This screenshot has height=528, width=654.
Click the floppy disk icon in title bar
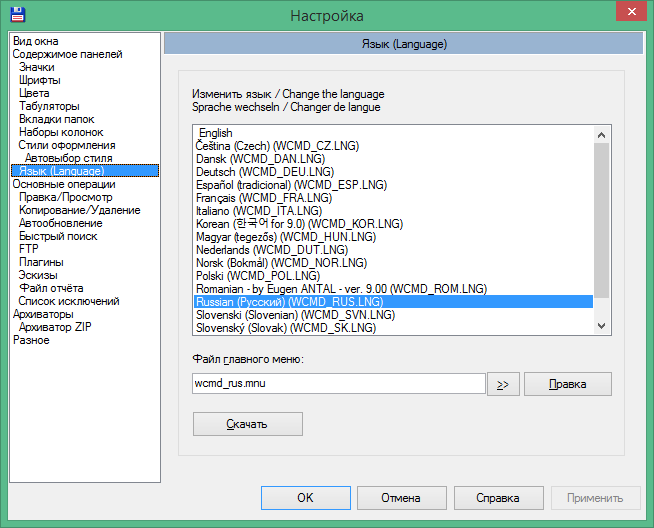[17, 15]
